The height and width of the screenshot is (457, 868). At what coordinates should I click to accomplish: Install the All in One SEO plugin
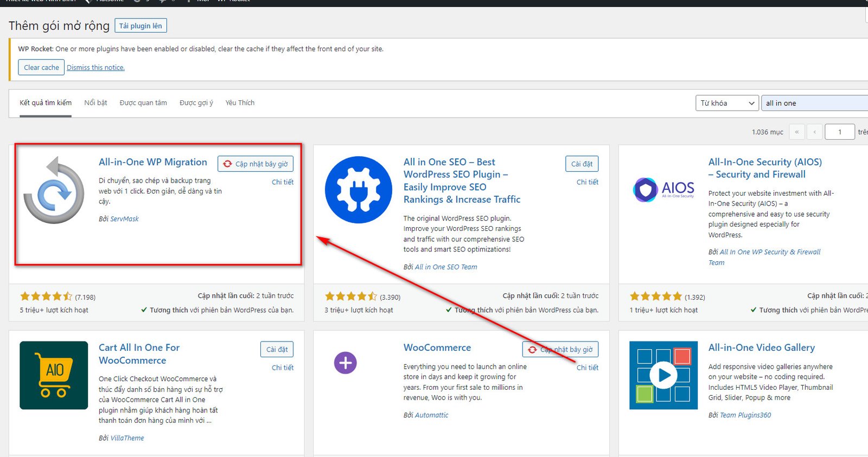[582, 164]
